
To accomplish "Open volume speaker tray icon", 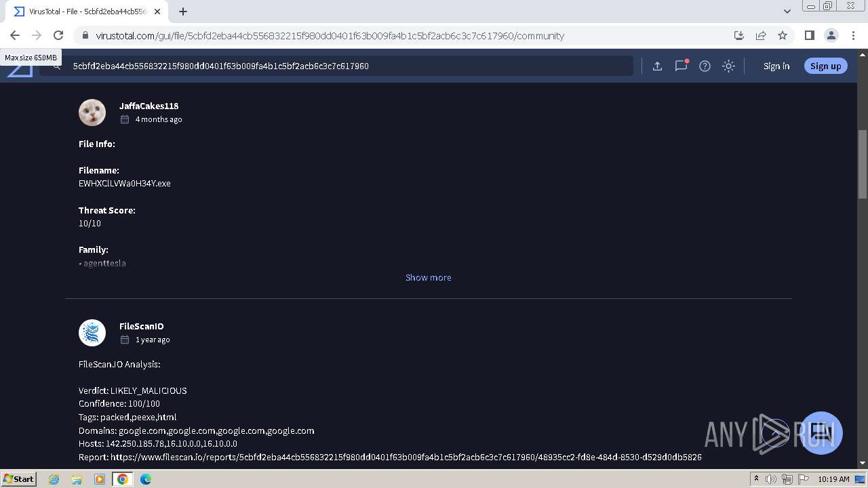I will pyautogui.click(x=771, y=479).
